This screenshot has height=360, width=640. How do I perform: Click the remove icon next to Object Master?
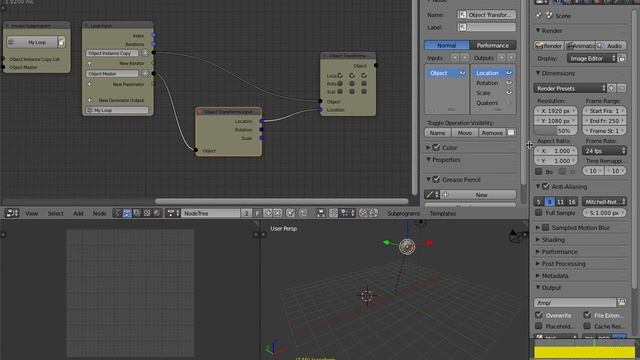click(x=145, y=73)
